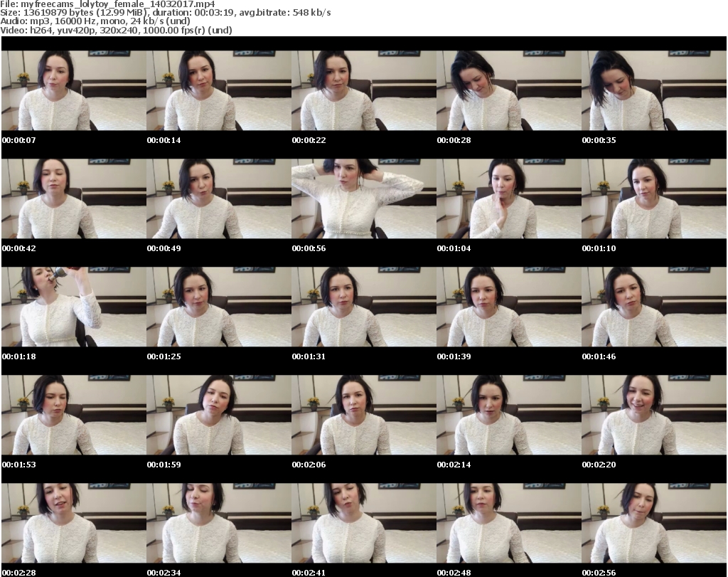This screenshot has width=728, height=577.
Task: Click the 00:01:59 timestamp label
Action: click(164, 465)
